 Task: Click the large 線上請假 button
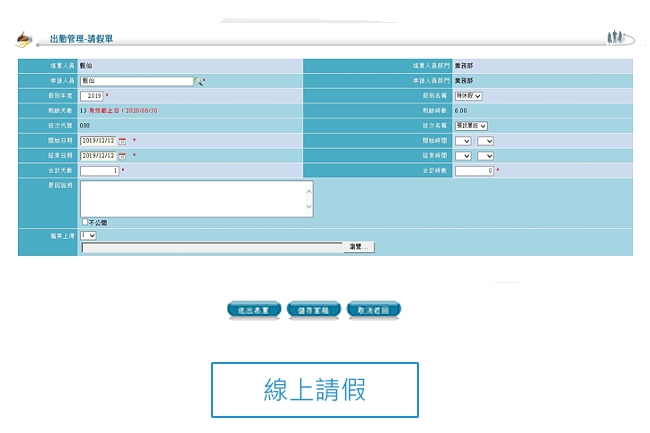(314, 390)
